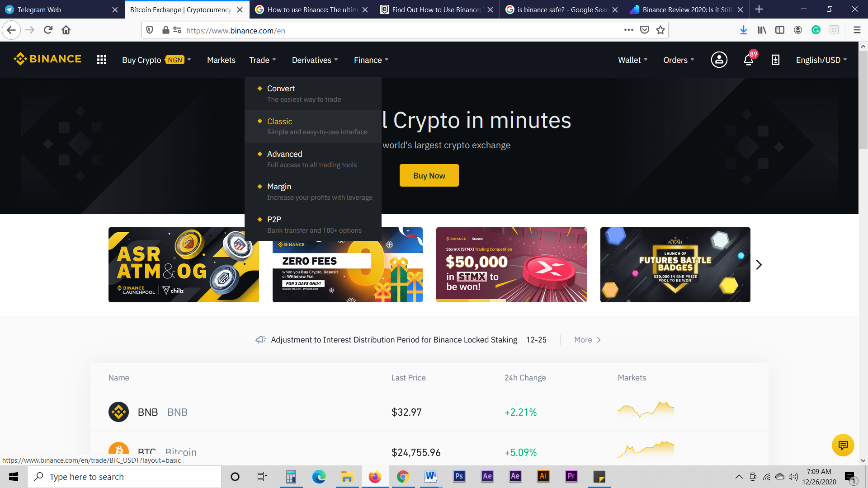This screenshot has width=868, height=488.
Task: Click the Buy Now button
Action: click(429, 175)
